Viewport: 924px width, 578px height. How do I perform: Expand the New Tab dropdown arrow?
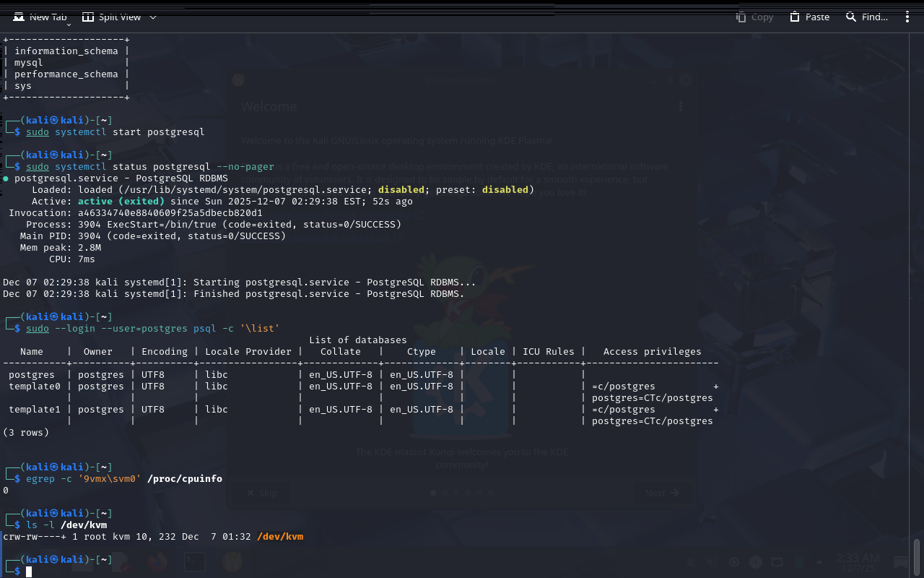pyautogui.click(x=69, y=25)
